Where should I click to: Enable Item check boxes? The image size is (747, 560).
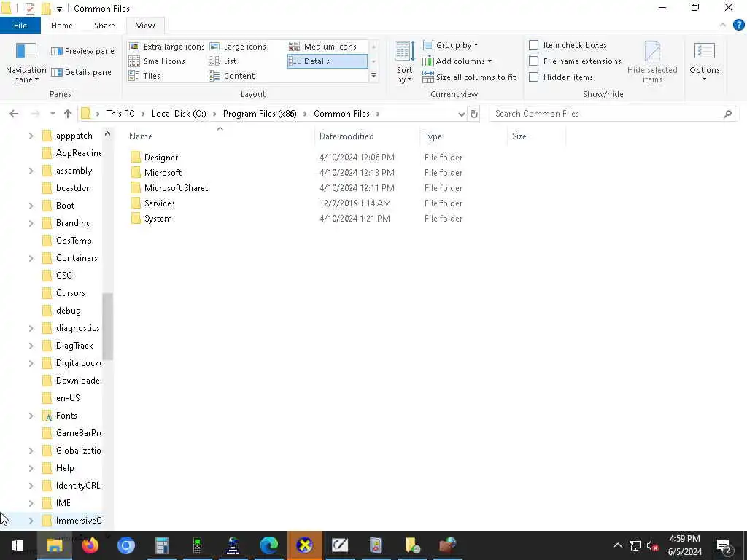click(534, 45)
